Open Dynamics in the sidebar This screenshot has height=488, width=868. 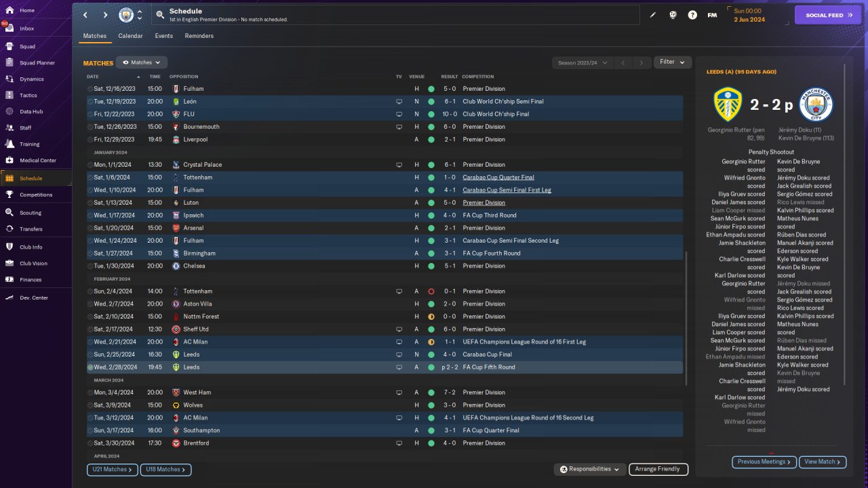(x=31, y=79)
